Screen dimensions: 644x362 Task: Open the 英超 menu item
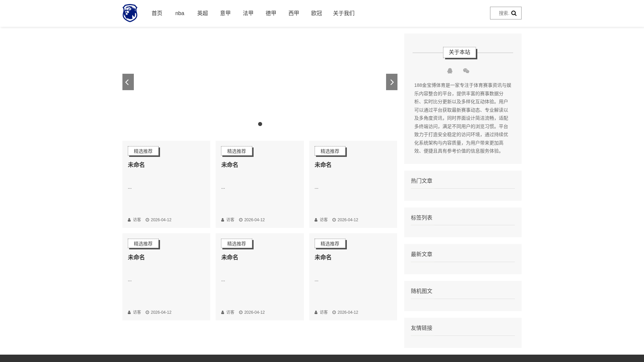(x=203, y=13)
